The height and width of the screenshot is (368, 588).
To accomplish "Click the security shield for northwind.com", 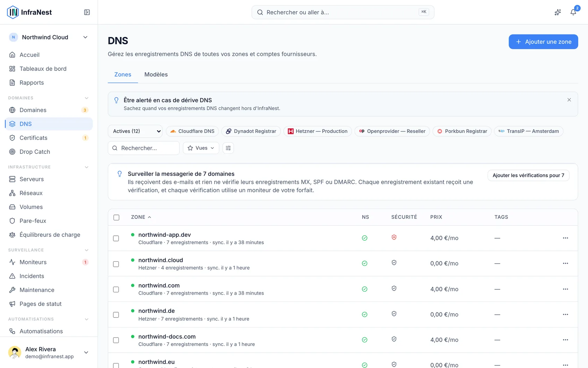I will tap(394, 288).
